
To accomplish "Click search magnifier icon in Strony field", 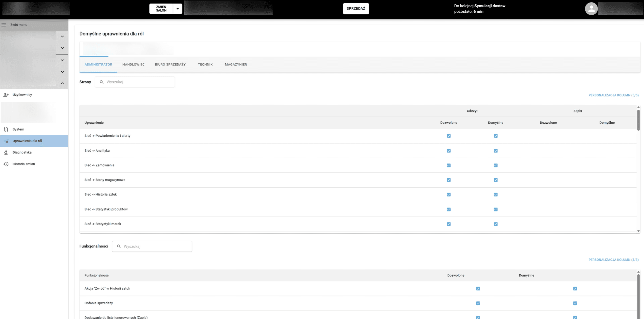I will point(101,82).
